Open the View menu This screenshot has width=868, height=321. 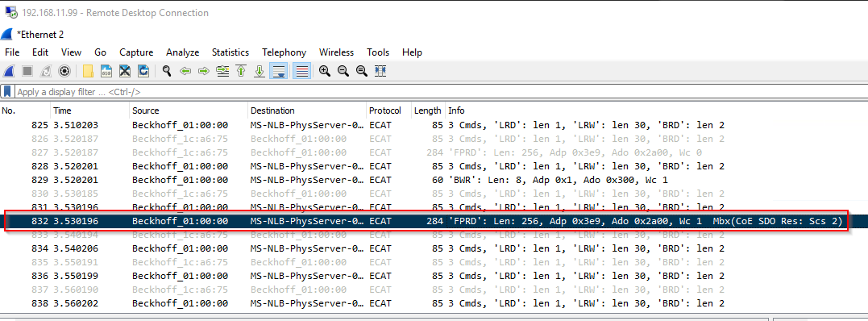click(x=72, y=52)
